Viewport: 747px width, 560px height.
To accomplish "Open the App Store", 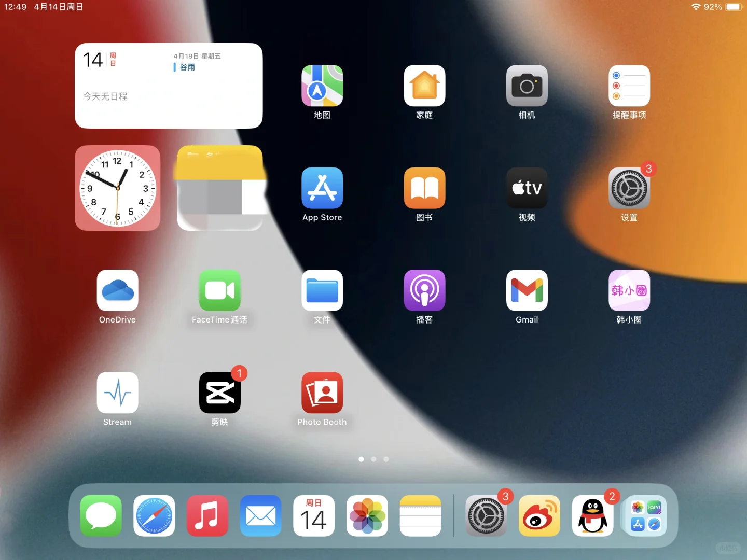I will (322, 188).
